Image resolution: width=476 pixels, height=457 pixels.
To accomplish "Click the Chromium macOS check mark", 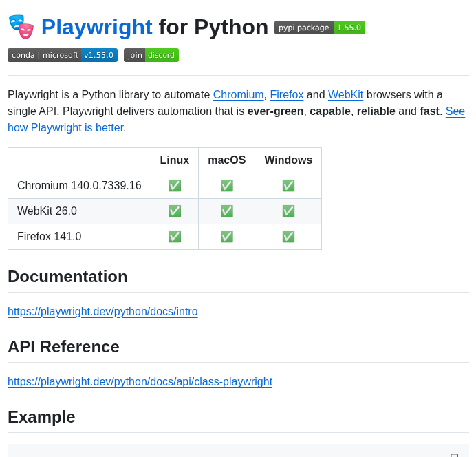I will click(x=227, y=186).
